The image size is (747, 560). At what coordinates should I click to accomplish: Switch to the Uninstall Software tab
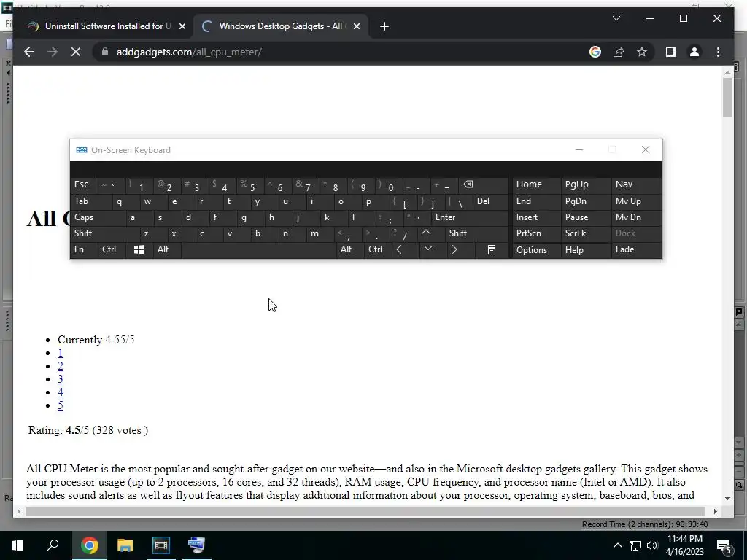click(106, 26)
